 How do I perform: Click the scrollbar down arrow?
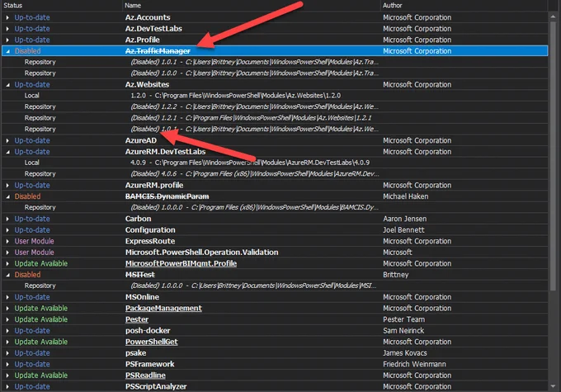[x=553, y=386]
